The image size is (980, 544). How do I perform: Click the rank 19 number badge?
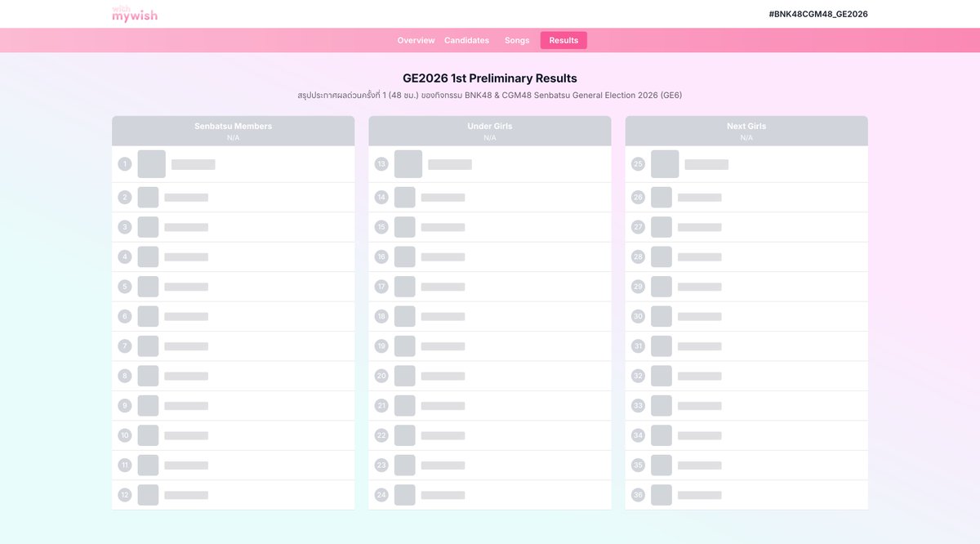tap(381, 346)
